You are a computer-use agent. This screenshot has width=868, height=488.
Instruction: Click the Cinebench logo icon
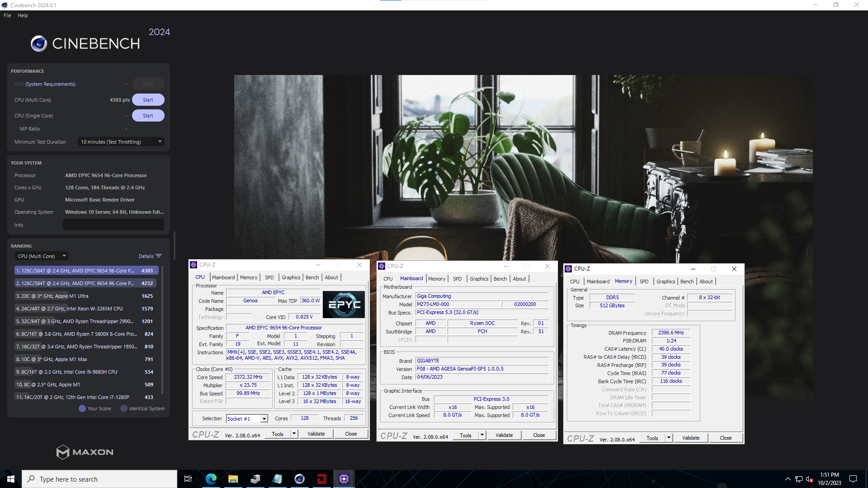click(x=39, y=43)
